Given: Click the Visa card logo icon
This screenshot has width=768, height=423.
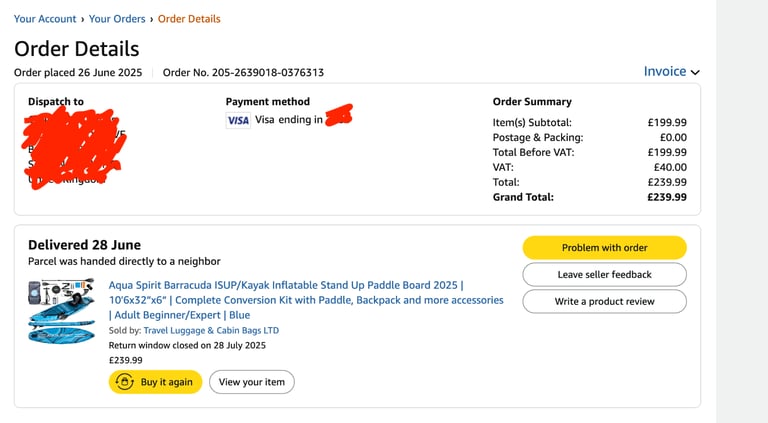Looking at the screenshot, I should [238, 120].
